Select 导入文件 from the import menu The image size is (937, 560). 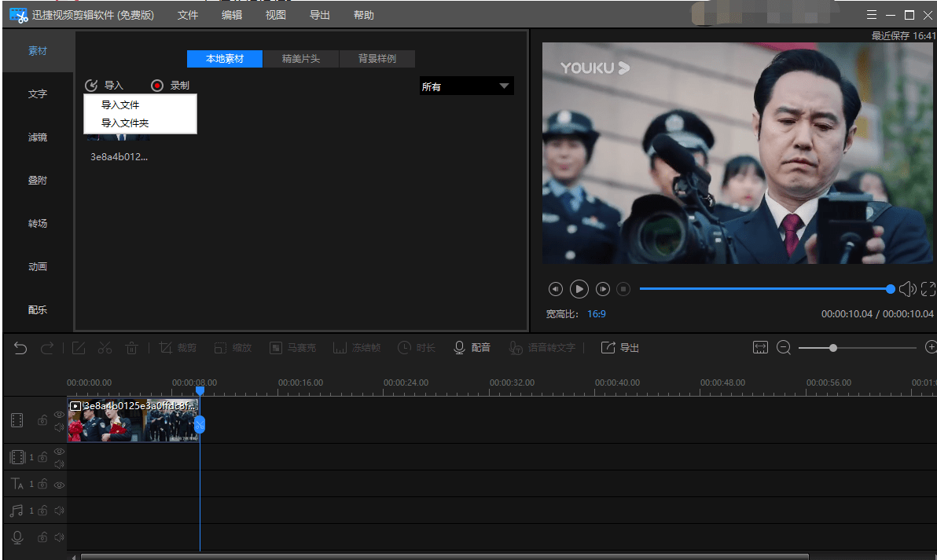click(x=120, y=105)
